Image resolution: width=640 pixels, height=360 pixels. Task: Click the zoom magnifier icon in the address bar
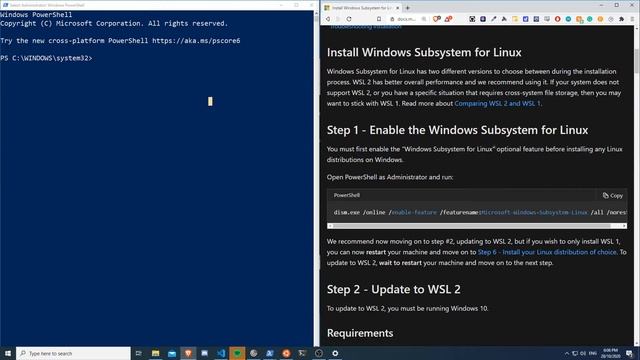(x=424, y=19)
